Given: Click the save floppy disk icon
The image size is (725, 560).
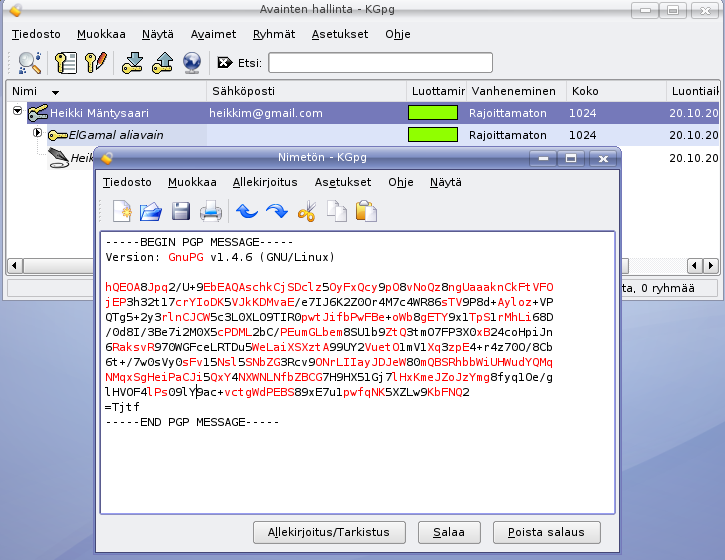Looking at the screenshot, I should (x=180, y=211).
